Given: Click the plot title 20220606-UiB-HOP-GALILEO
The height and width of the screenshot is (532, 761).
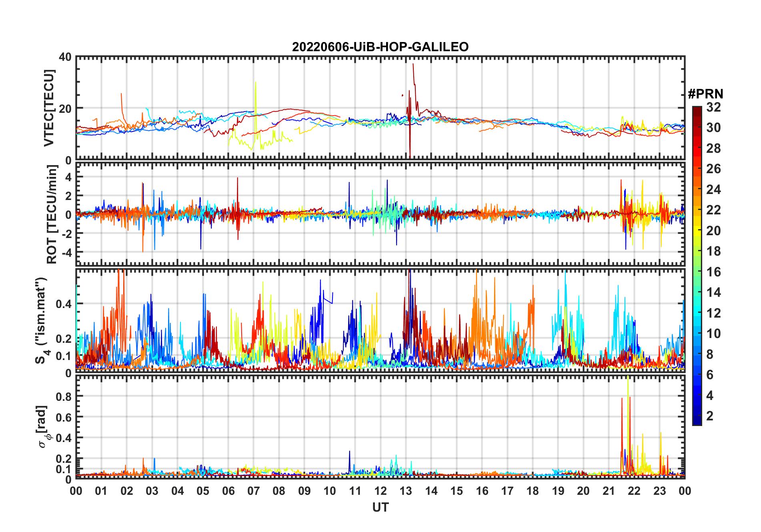Looking at the screenshot, I should 380,47.
